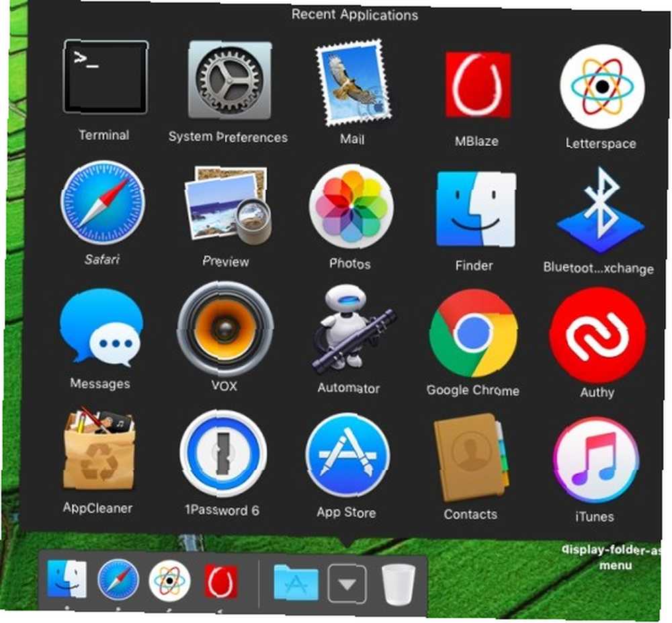Launch Letterspace from the Recent Applications grid
Image resolution: width=672 pixels, height=623 pixels.
pos(601,87)
